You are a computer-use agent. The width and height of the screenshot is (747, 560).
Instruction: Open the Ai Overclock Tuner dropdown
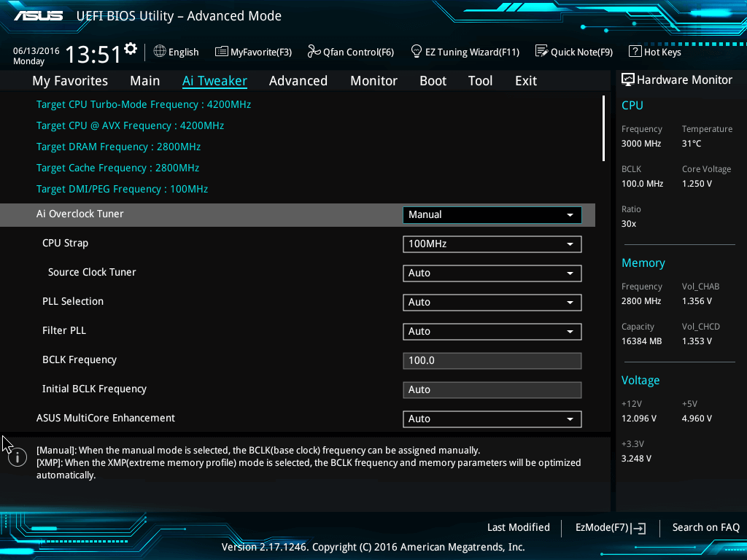[x=492, y=214]
